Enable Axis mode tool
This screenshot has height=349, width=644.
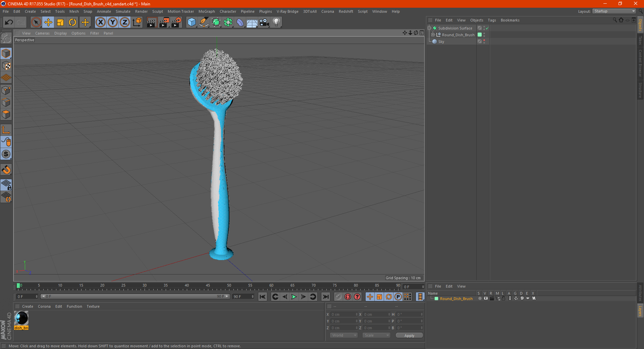[6, 130]
